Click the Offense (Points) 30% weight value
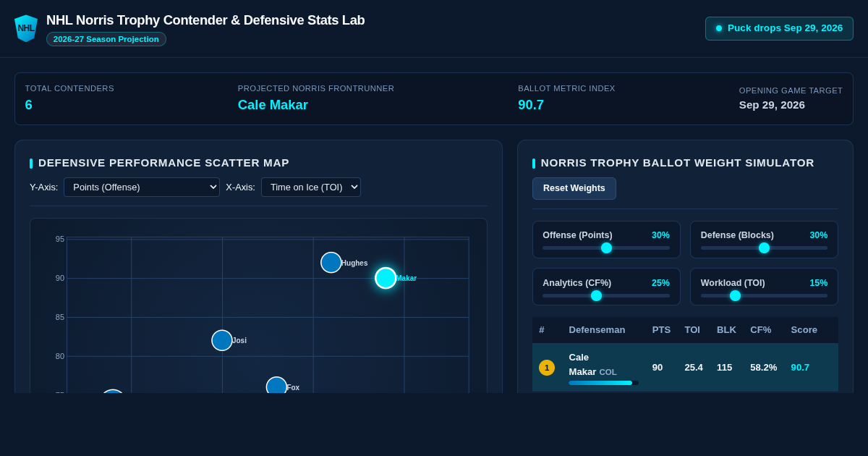This screenshot has height=456, width=868. 660,235
